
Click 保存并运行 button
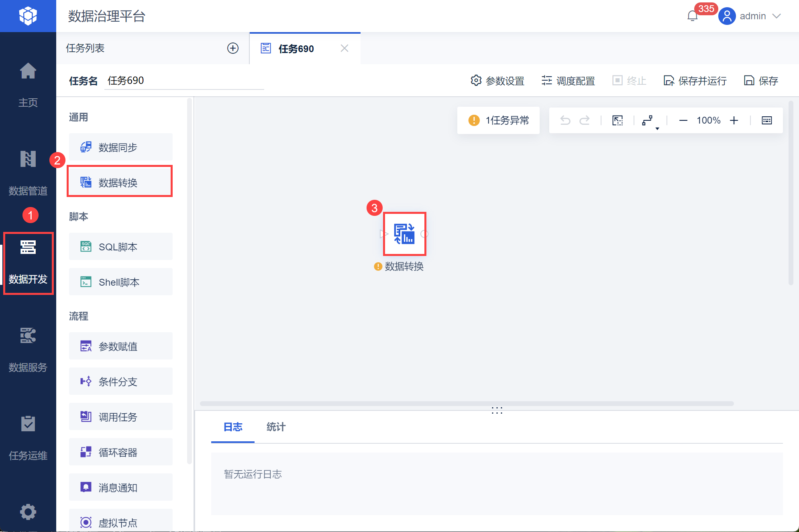(695, 81)
